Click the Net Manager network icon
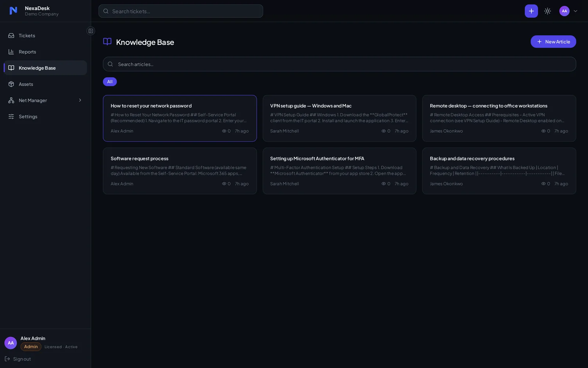This screenshot has width=588, height=368. [11, 100]
